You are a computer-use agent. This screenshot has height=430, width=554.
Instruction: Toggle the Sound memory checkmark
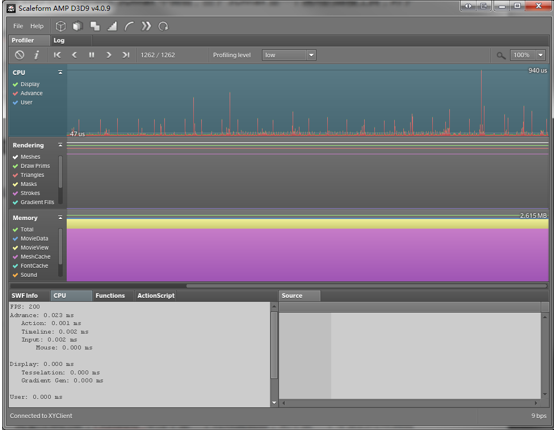click(x=15, y=275)
